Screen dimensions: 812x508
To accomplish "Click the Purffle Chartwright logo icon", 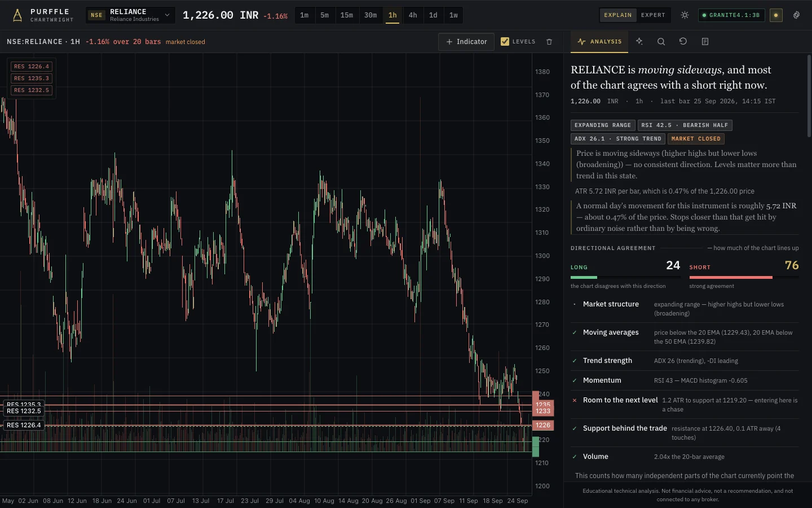I will (17, 15).
